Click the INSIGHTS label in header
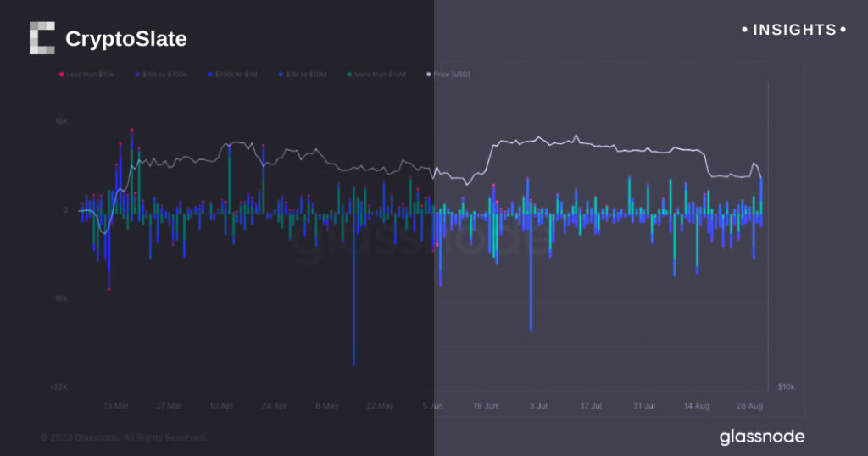The width and height of the screenshot is (868, 456). [x=794, y=30]
